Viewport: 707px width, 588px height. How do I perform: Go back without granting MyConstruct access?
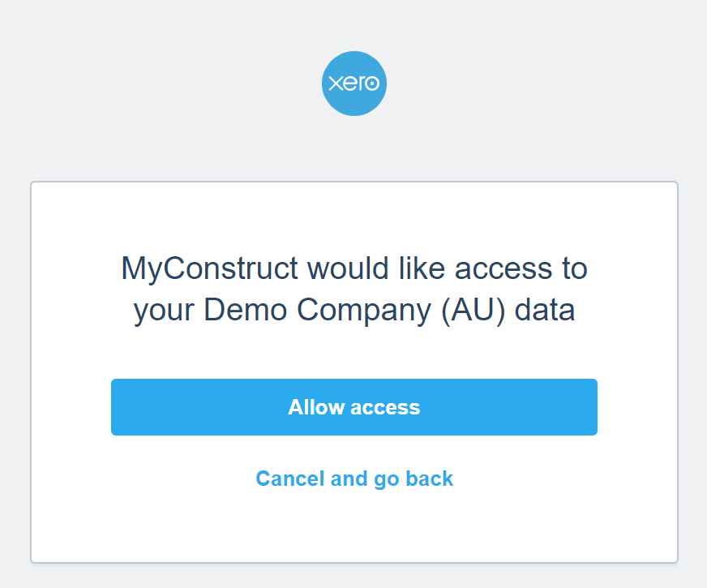tap(354, 479)
